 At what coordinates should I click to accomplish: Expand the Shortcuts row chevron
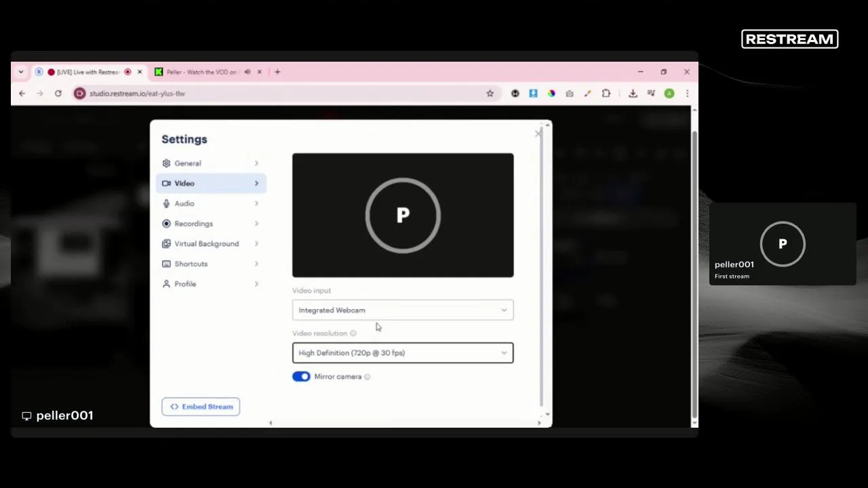(x=256, y=264)
